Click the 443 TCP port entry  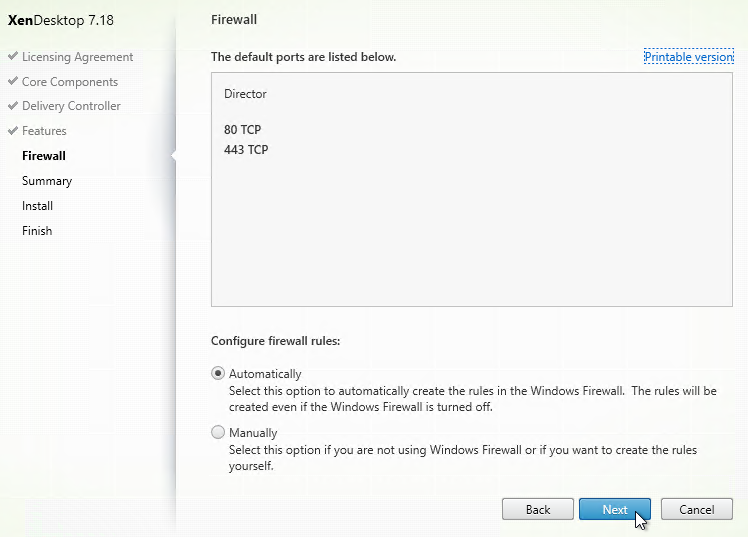[246, 150]
